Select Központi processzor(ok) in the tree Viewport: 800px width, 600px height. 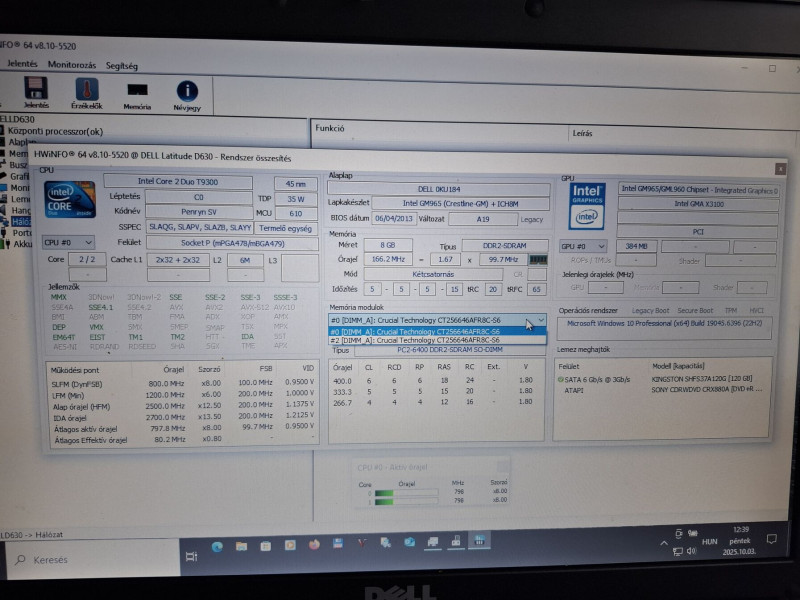pyautogui.click(x=55, y=131)
